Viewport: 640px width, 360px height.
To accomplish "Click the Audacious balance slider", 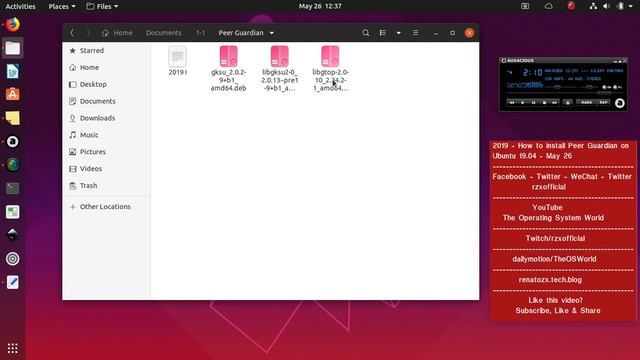I will tap(589, 87).
